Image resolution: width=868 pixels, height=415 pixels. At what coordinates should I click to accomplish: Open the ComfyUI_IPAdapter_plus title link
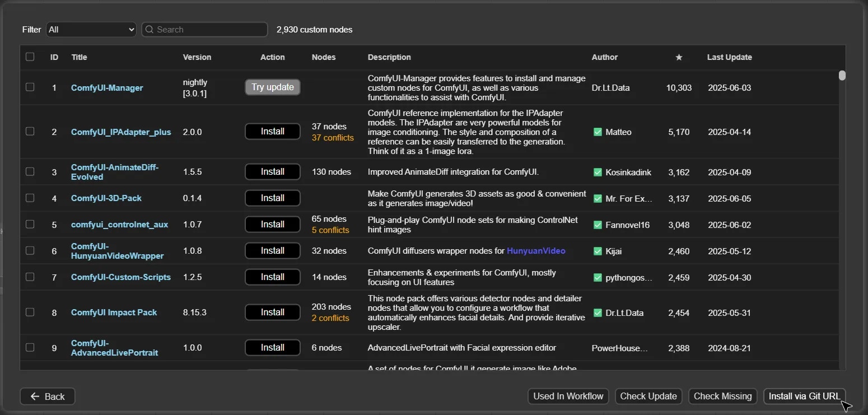pos(121,132)
